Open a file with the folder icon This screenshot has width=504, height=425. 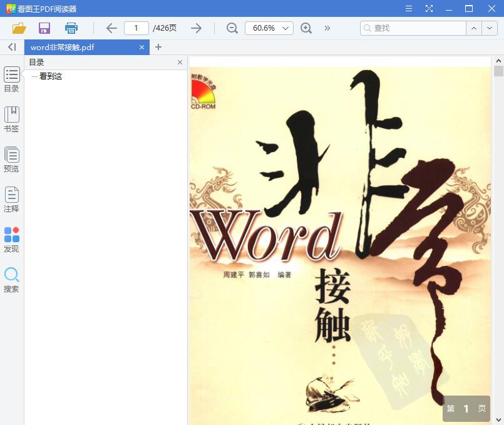pyautogui.click(x=19, y=28)
